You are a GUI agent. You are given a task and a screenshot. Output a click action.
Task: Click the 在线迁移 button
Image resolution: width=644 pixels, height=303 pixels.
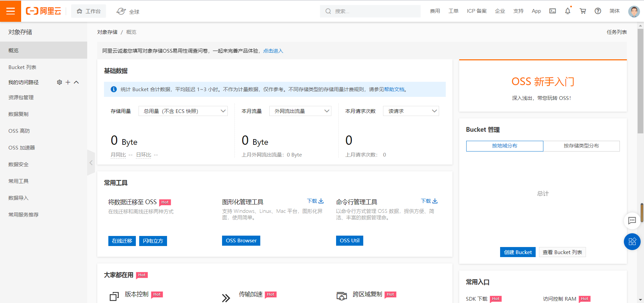[122, 241]
